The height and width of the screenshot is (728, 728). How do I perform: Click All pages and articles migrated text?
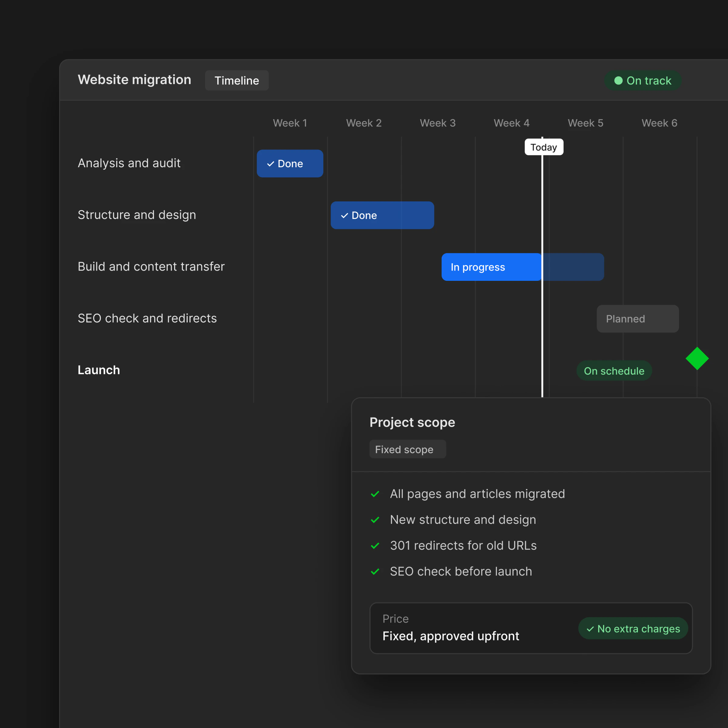click(477, 494)
